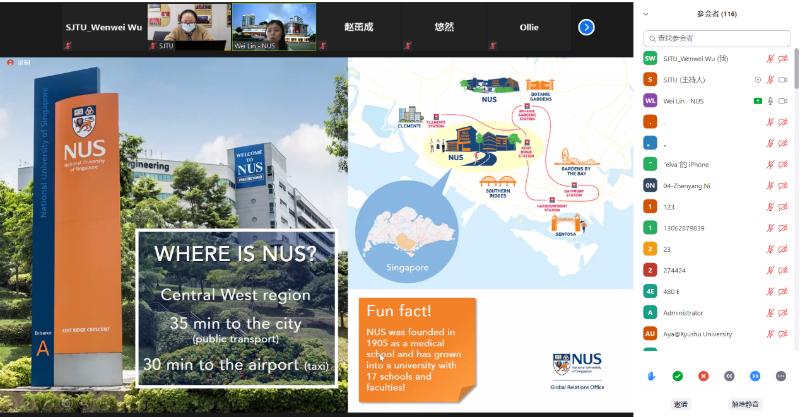Select the SJTU video thumbnail

click(x=189, y=28)
